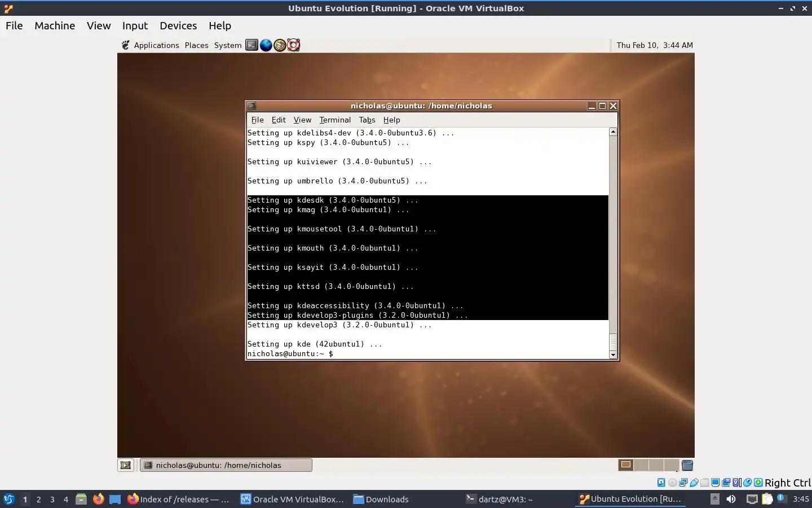The image size is (812, 508).
Task: Open the terminal Edit menu
Action: [x=279, y=120]
